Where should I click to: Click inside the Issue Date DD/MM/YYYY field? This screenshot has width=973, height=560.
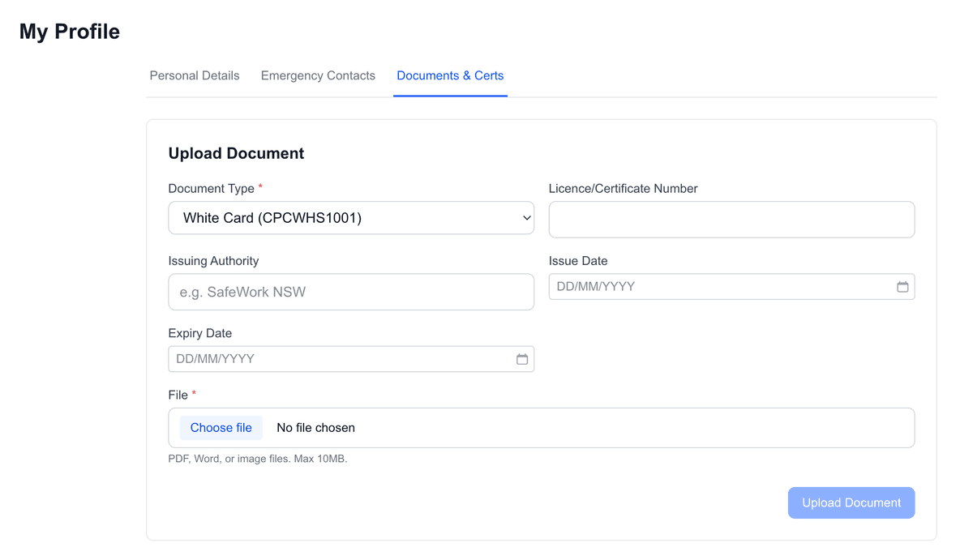(x=714, y=286)
